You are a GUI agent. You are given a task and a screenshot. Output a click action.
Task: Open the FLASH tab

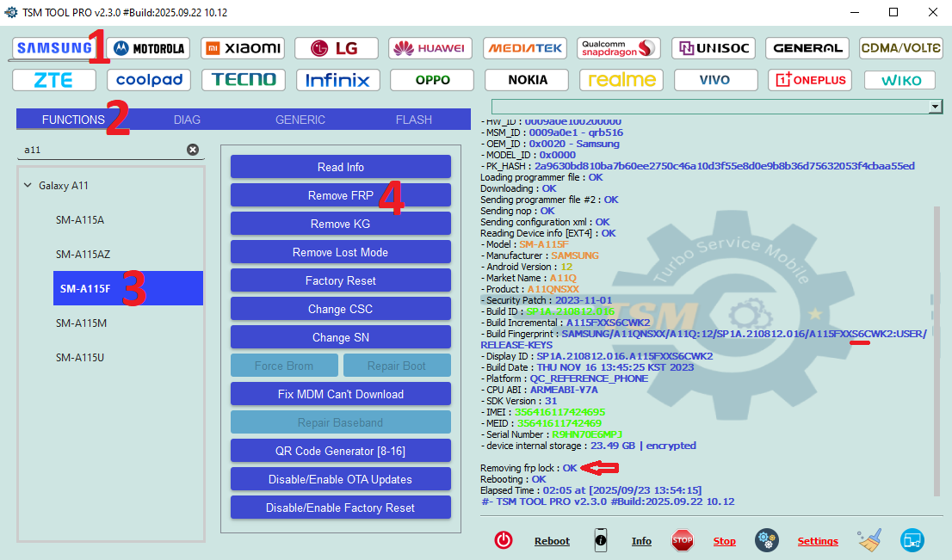tap(413, 120)
